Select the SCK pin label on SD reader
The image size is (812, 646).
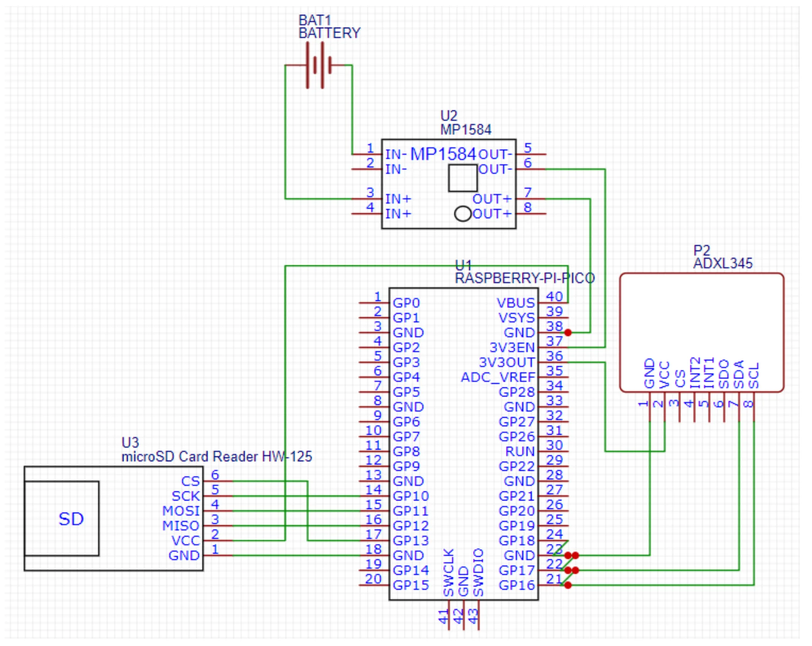[186, 496]
